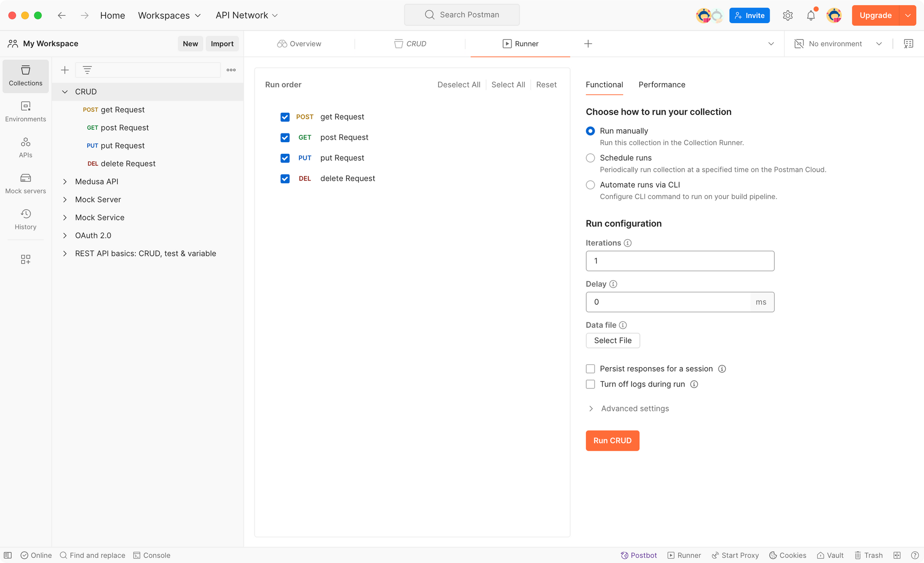This screenshot has width=924, height=563.
Task: Switch to the Performance tab
Action: (x=662, y=85)
